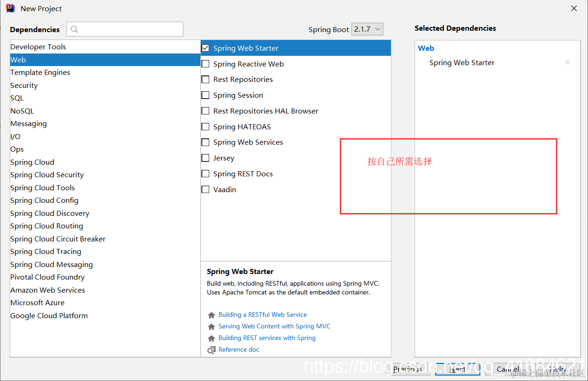Screen dimensions: 588x381
Task: Click the Cancel button
Action: click(x=507, y=369)
